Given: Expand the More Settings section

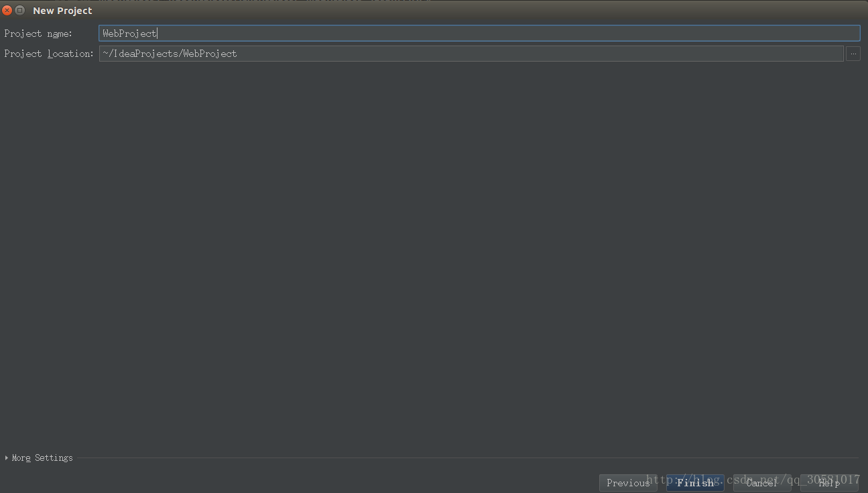Looking at the screenshot, I should tap(39, 458).
